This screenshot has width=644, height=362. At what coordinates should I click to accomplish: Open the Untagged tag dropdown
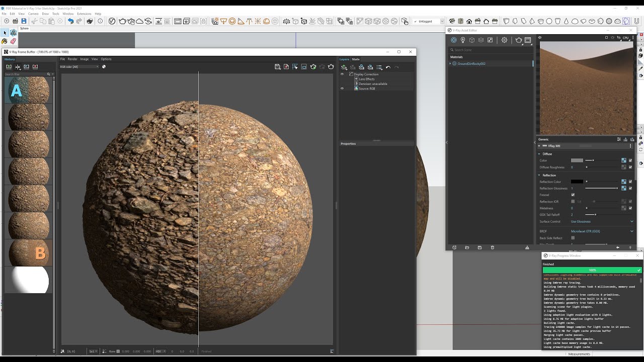429,21
